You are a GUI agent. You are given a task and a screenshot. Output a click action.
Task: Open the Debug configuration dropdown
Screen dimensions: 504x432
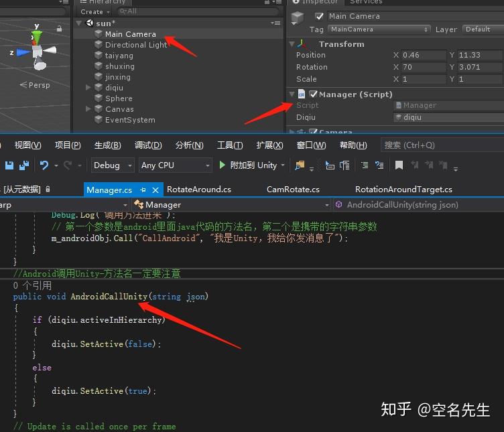[113, 165]
